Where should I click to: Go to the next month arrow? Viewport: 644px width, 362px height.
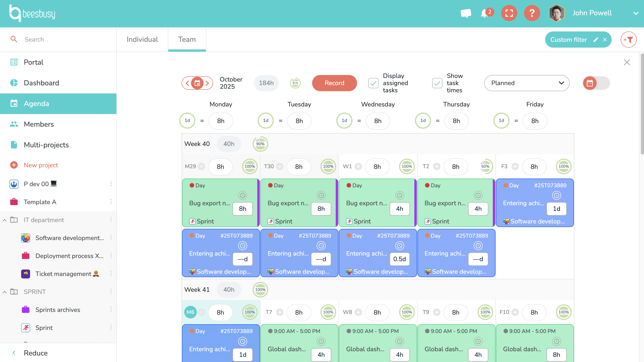(x=207, y=83)
